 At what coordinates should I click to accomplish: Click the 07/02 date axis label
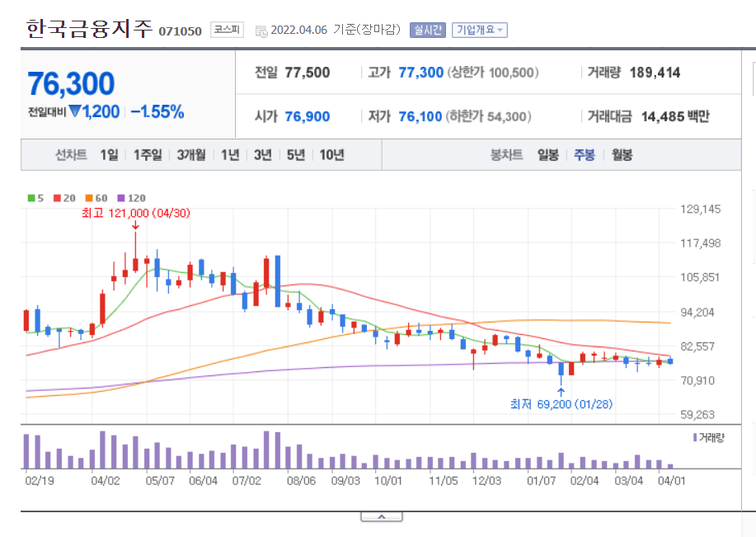247,481
